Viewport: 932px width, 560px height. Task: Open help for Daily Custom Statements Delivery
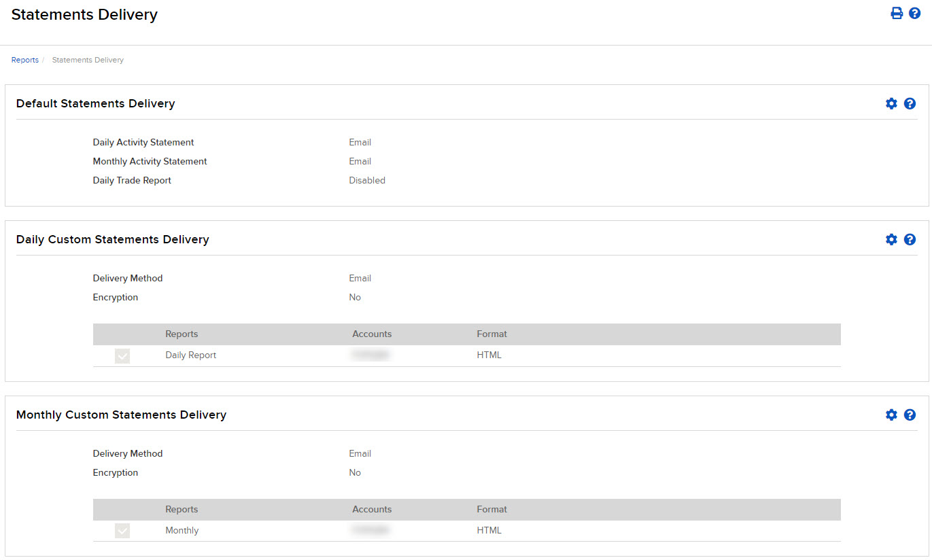click(x=910, y=239)
